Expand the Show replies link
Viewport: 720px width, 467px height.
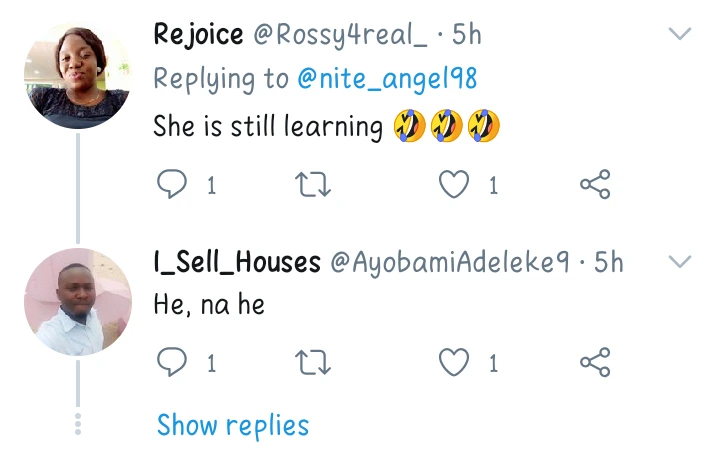(x=233, y=425)
